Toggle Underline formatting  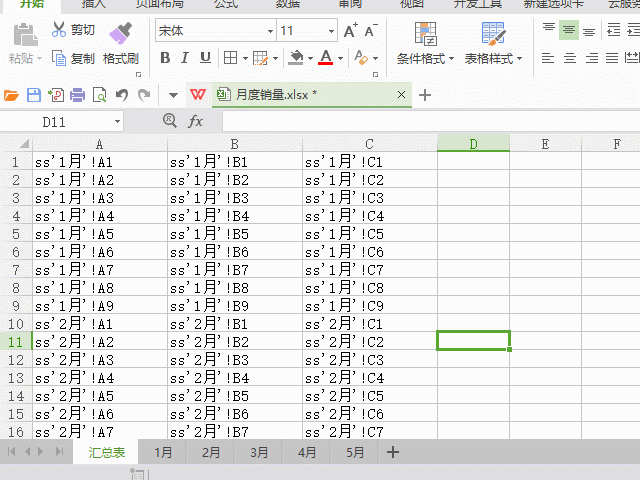[x=206, y=58]
